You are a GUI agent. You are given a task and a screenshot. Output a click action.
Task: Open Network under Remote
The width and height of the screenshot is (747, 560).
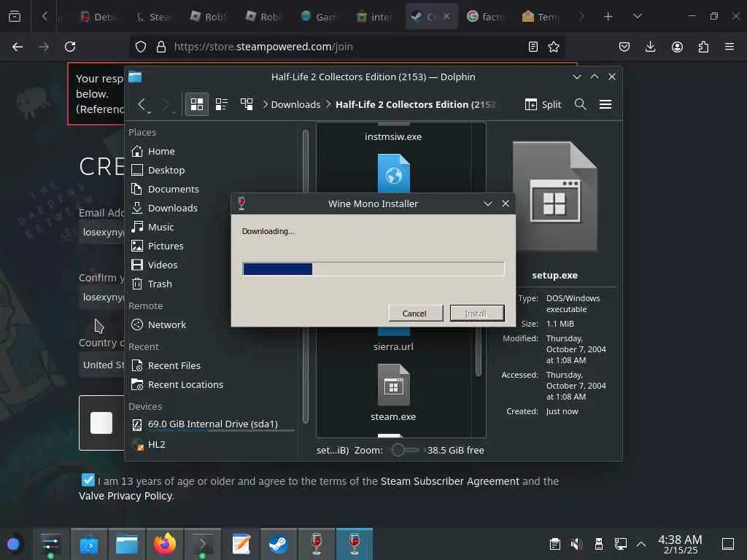pyautogui.click(x=158, y=325)
